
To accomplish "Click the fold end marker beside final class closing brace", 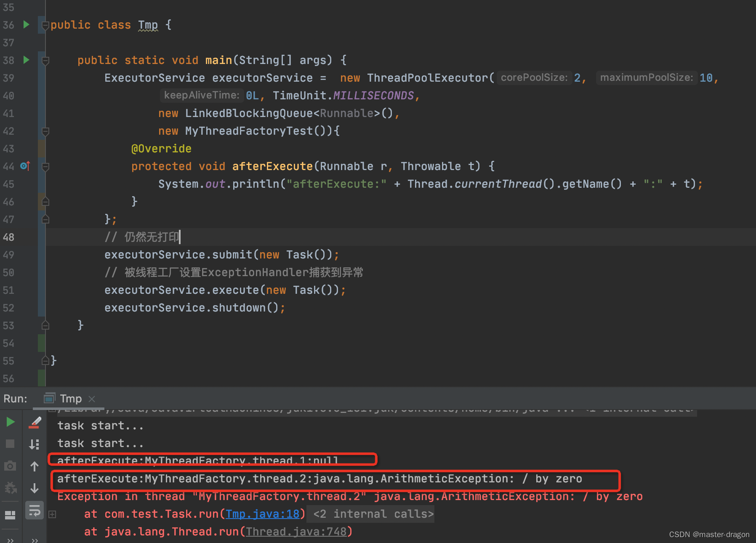I will coord(45,361).
